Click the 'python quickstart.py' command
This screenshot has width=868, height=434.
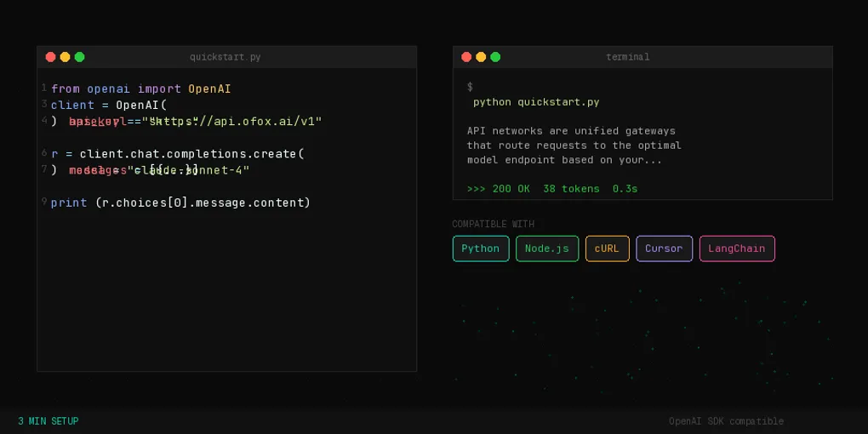[536, 102]
